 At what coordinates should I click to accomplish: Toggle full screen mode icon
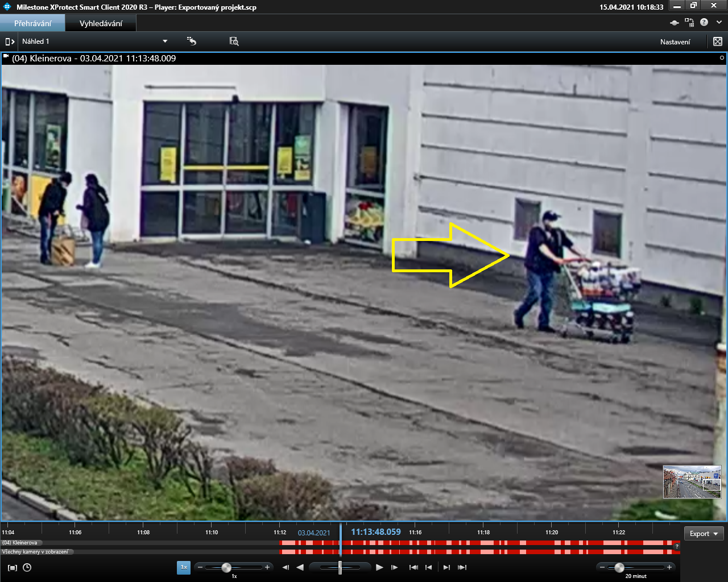point(718,41)
